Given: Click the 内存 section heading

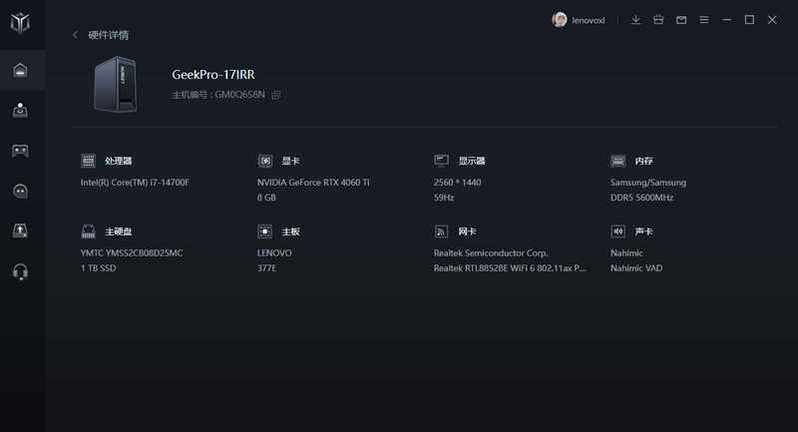Looking at the screenshot, I should tap(644, 161).
